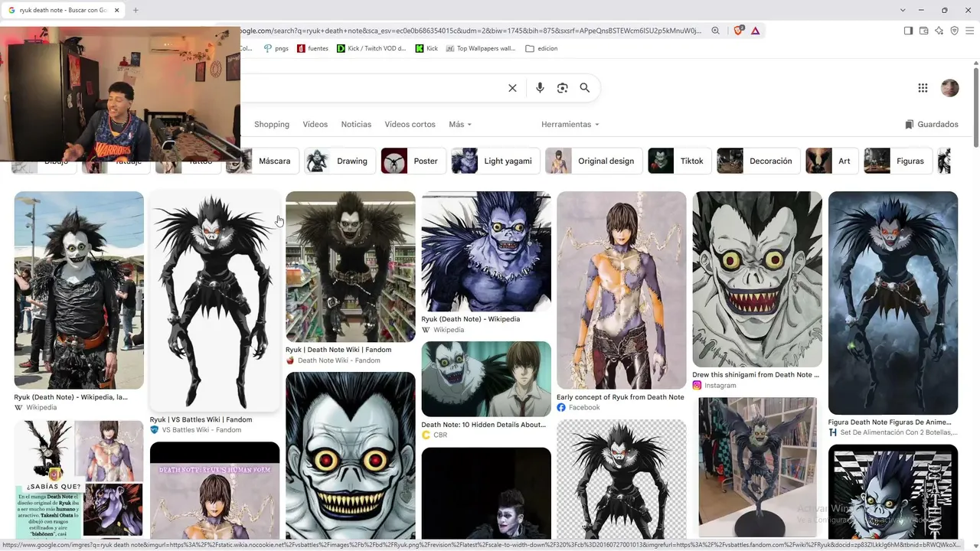Viewport: 980px width, 551px height.
Task: Filter images by Tiktok chip
Action: click(680, 161)
